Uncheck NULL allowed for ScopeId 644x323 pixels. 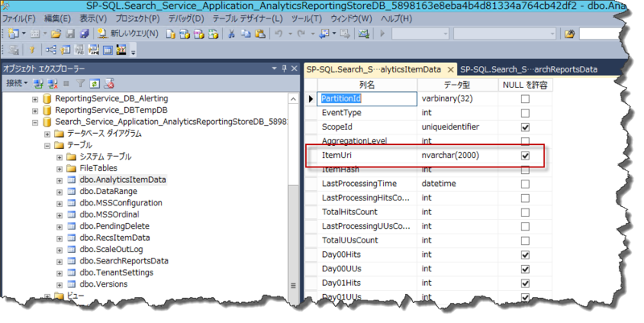525,127
